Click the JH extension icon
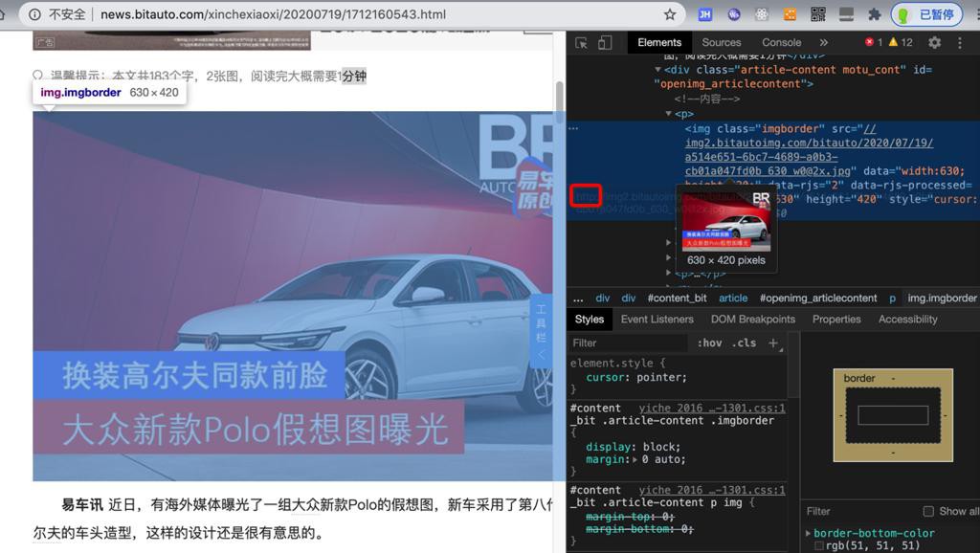The height and width of the screenshot is (553, 980). click(705, 14)
